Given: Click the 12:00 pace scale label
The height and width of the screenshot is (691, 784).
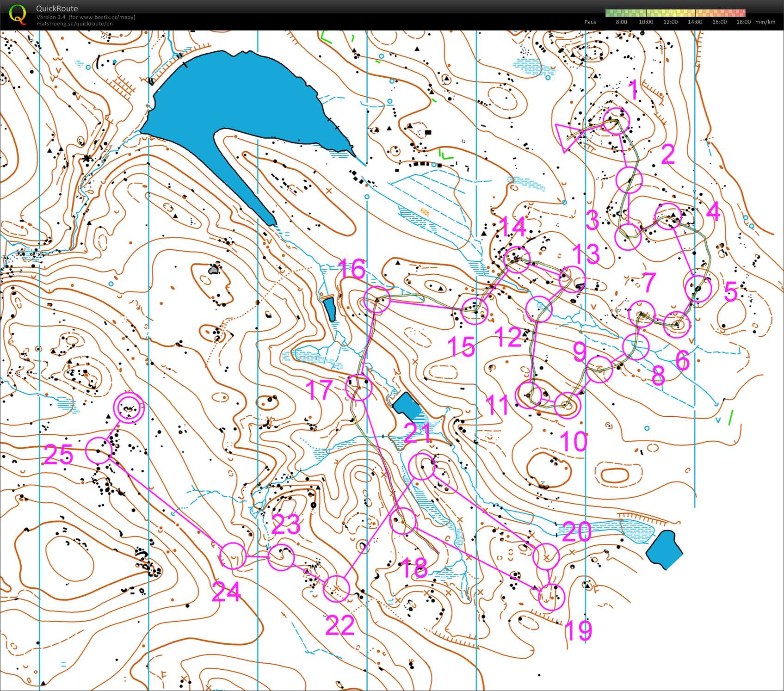Looking at the screenshot, I should click(670, 22).
